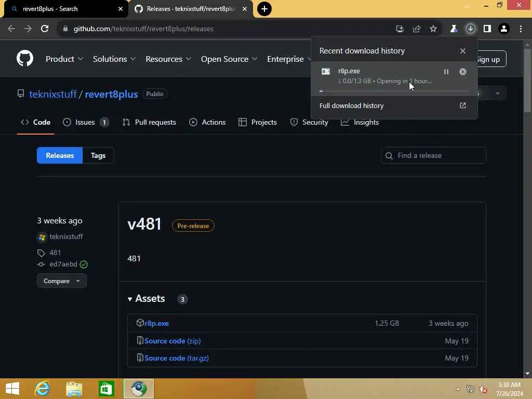Click the browser forward arrow

pos(28,29)
